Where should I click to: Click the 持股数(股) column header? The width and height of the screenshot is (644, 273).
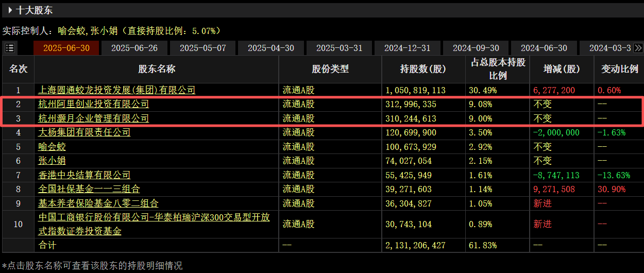423,69
